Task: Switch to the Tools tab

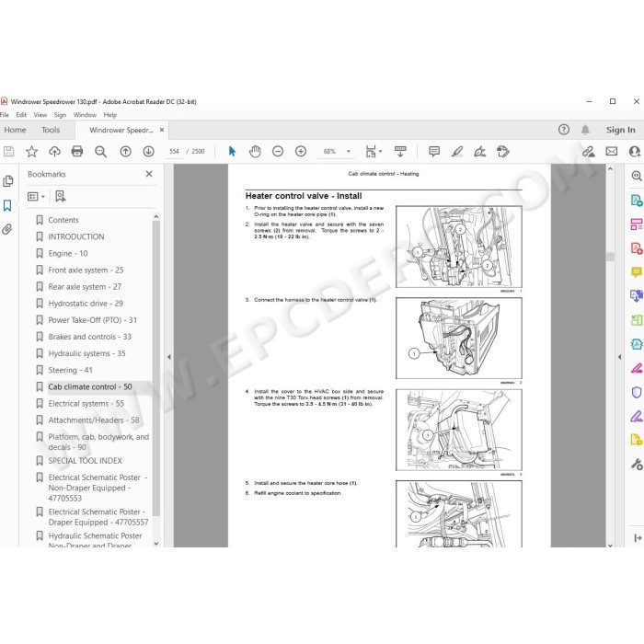Action: click(51, 130)
